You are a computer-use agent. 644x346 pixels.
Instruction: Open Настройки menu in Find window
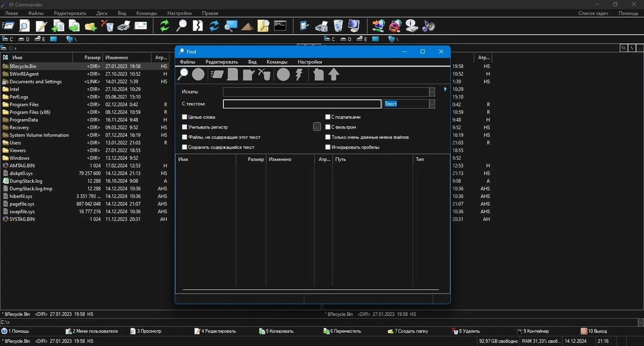coord(310,62)
